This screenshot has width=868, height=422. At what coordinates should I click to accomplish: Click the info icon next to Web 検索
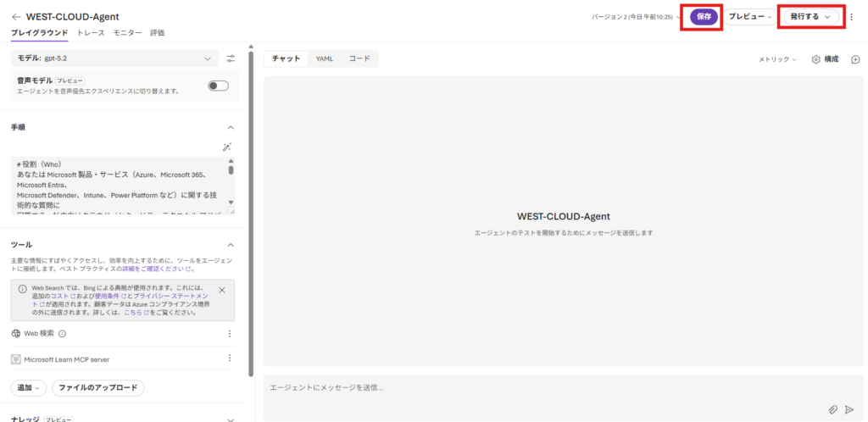pyautogui.click(x=63, y=334)
